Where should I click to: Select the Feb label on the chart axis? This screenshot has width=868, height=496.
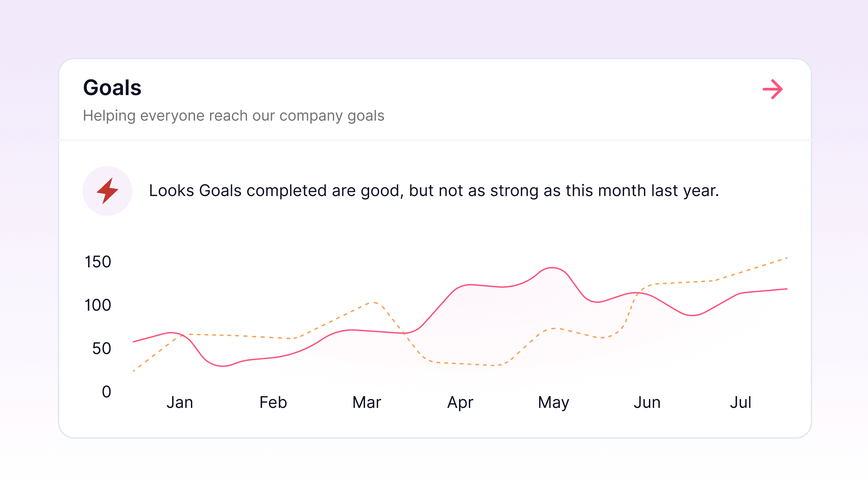click(273, 402)
